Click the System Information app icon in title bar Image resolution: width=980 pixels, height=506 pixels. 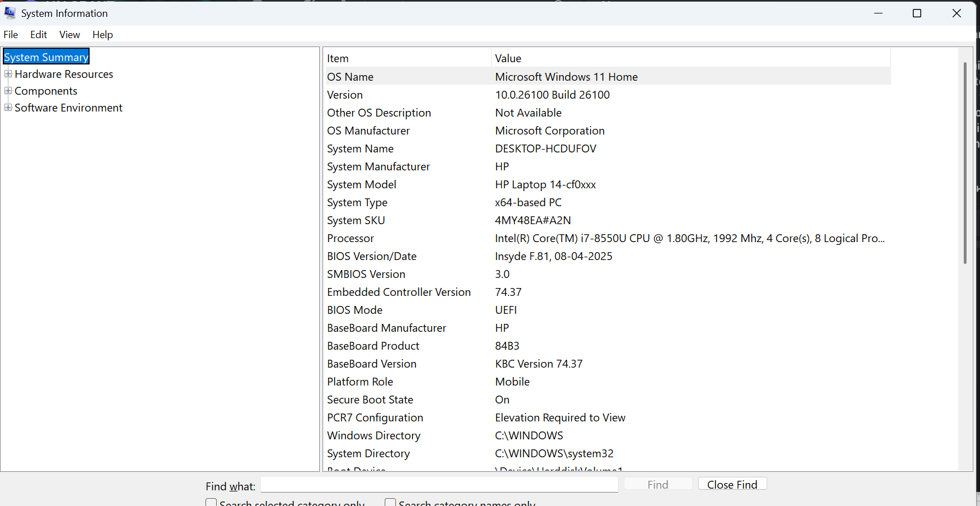[x=10, y=12]
